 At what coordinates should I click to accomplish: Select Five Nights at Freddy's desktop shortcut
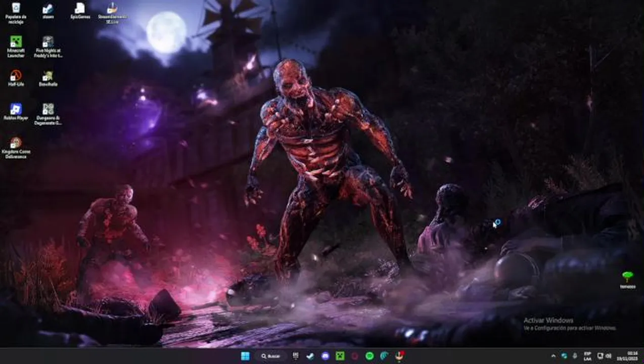48,47
